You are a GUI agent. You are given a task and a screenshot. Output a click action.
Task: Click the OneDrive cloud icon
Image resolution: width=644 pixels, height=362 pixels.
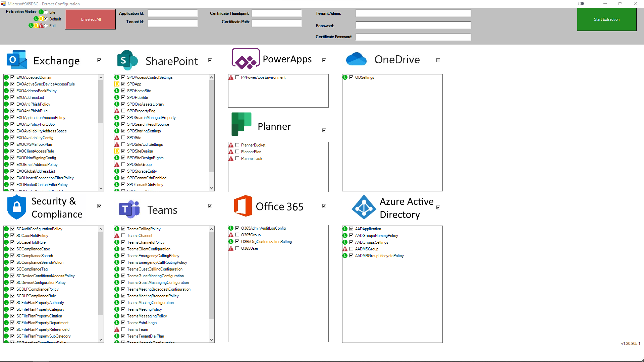356,59
